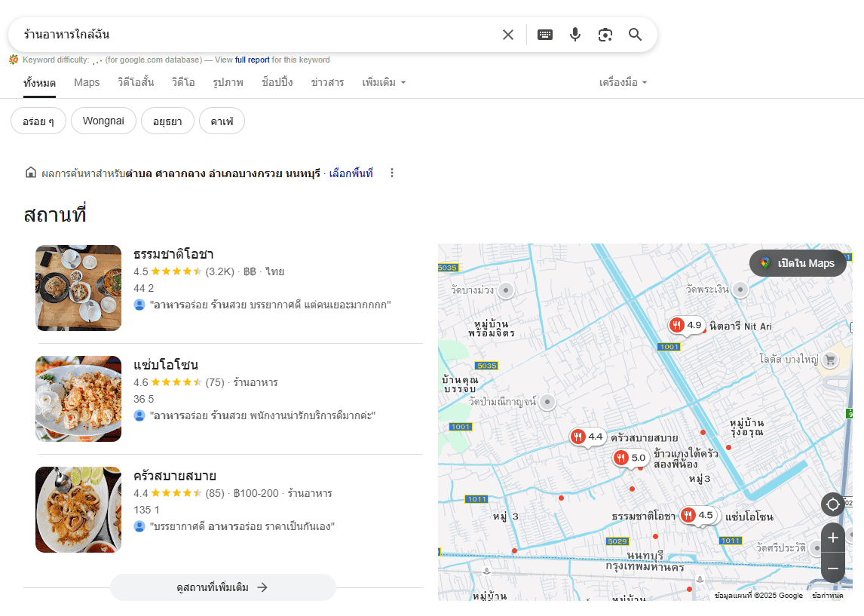Image resolution: width=864 pixels, height=616 pixels.
Task: Click the ข้อกำหนด terms link on map
Action: pyautogui.click(x=828, y=596)
